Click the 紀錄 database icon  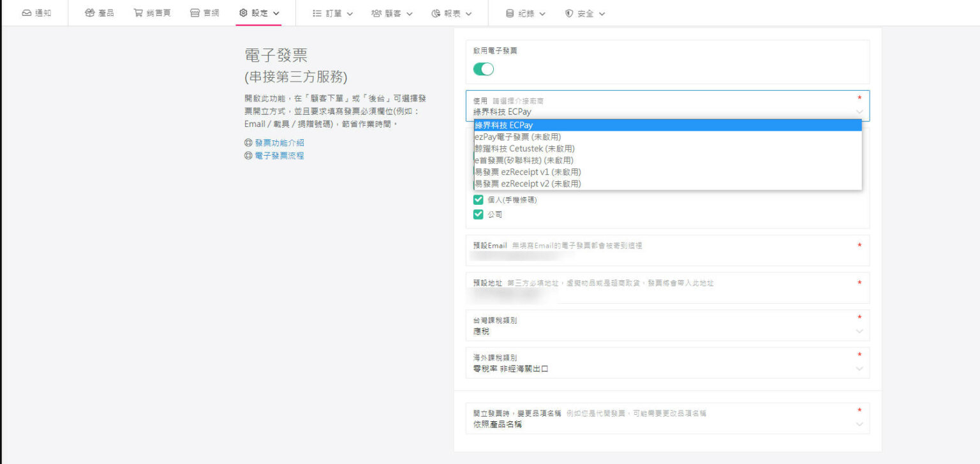pos(510,13)
